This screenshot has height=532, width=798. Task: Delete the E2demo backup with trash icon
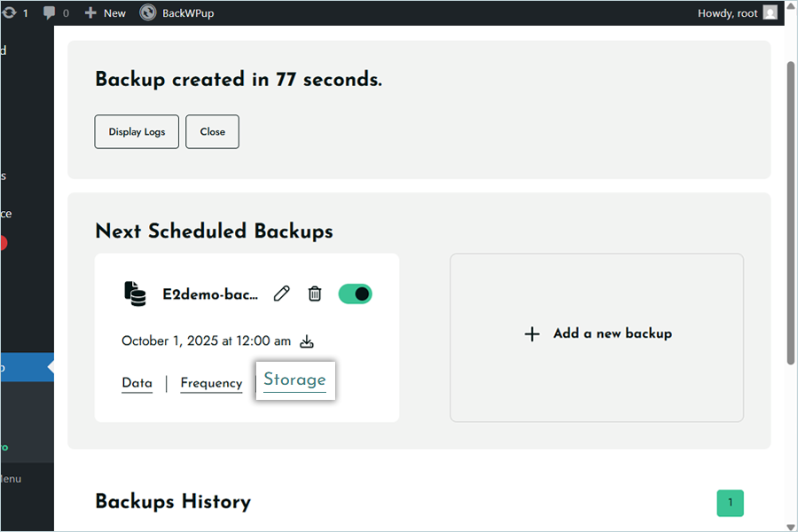click(315, 294)
